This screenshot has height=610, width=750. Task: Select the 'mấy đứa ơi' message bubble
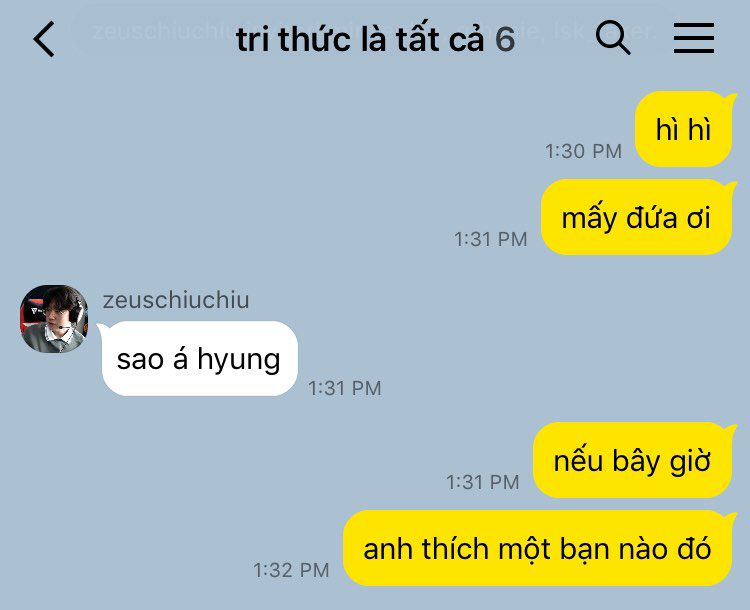click(x=637, y=217)
